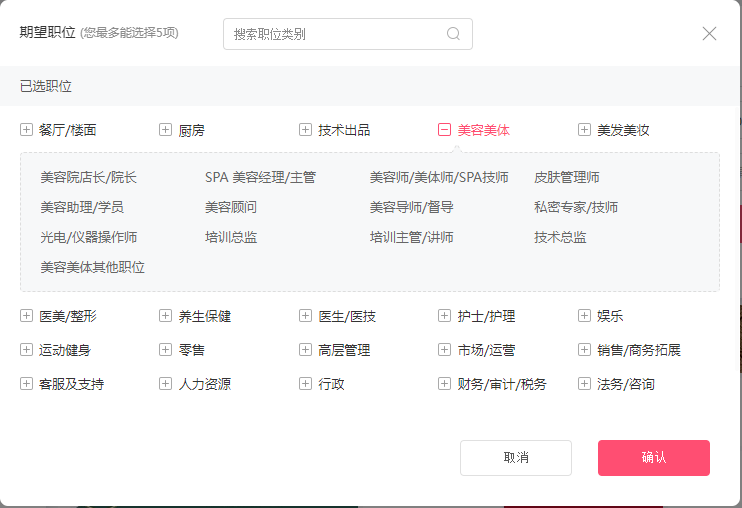Confirm selection with 确认 button
The height and width of the screenshot is (508, 742).
(653, 458)
